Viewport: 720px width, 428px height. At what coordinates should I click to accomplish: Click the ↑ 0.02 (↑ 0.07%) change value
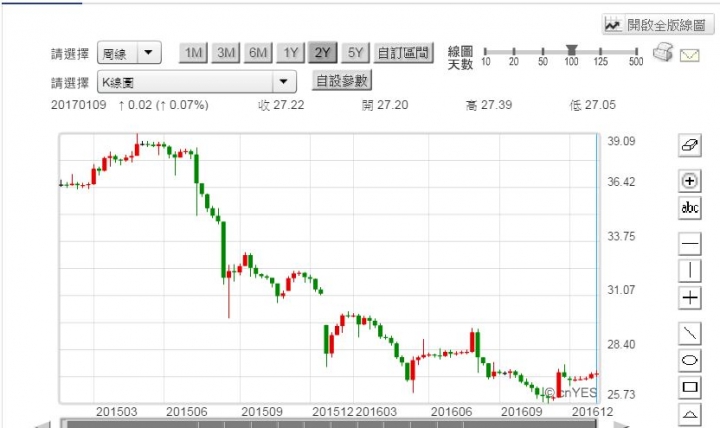163,105
